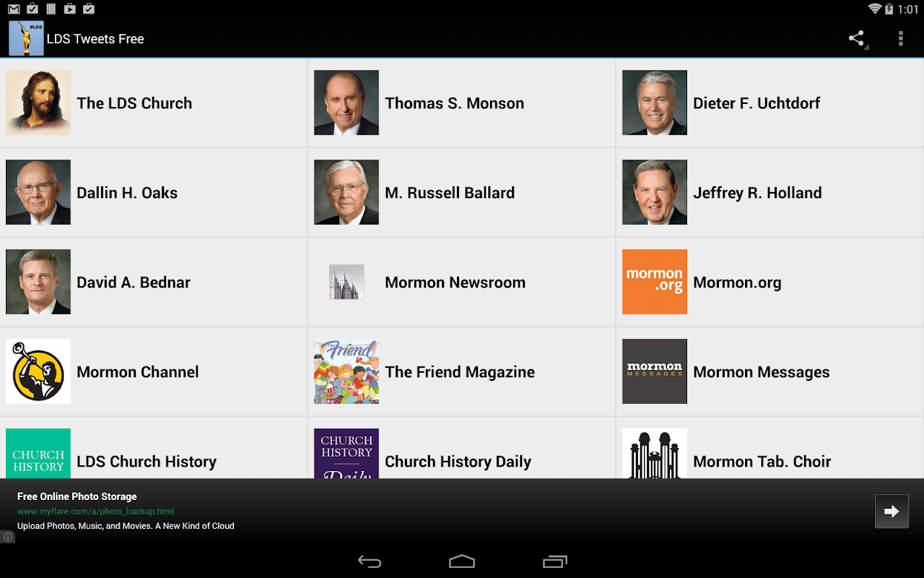Tap the organ pipes Tabernacle Choir logo
Viewport: 924px width, 578px height.
[x=655, y=453]
